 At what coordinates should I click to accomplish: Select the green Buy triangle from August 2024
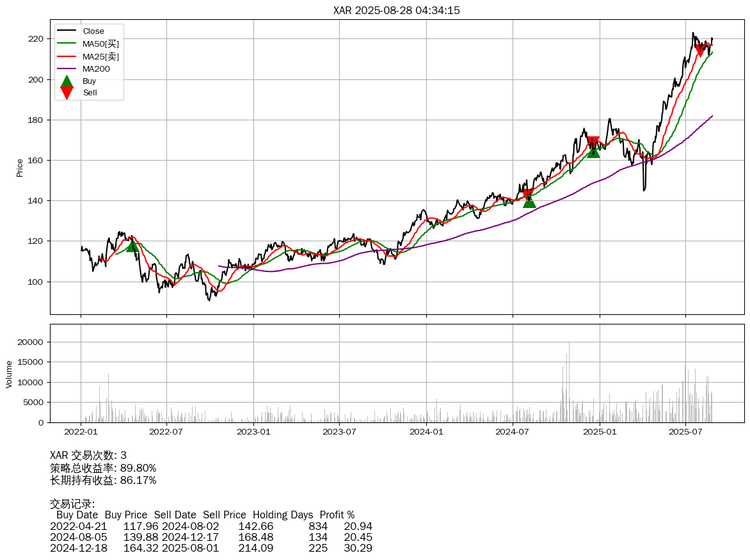529,202
